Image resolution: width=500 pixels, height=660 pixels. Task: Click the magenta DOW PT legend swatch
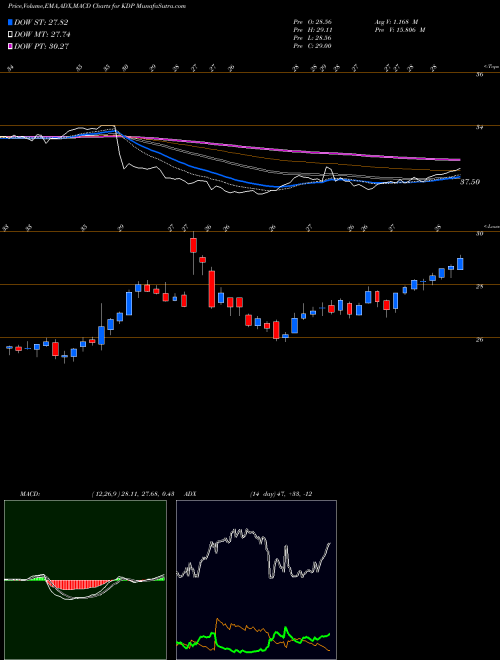coord(10,46)
